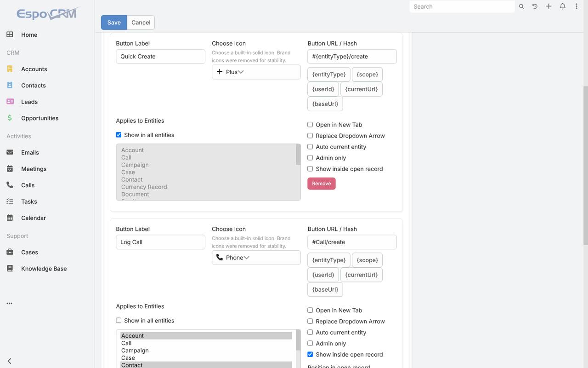Open the last viewed history icon
The image size is (588, 368).
coord(535,6)
